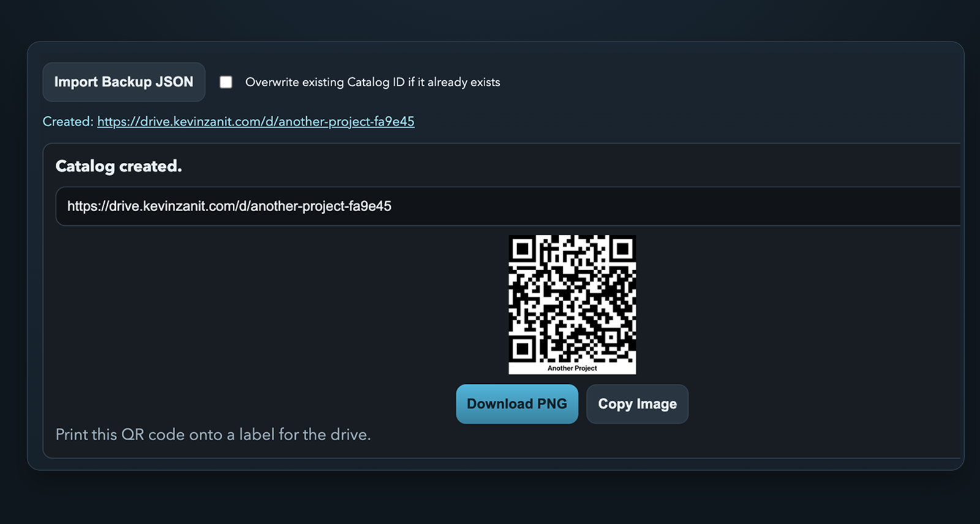
Task: Click the Another Project QR code image
Action: (572, 304)
